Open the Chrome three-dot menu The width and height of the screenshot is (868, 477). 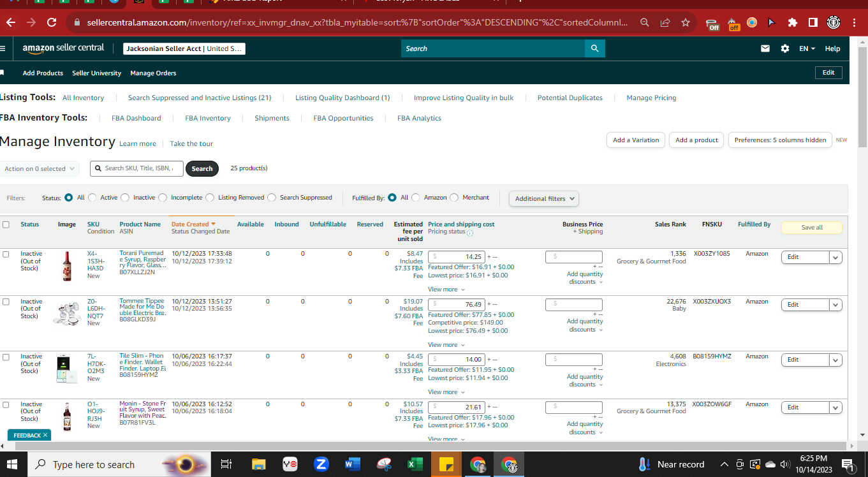pyautogui.click(x=855, y=22)
